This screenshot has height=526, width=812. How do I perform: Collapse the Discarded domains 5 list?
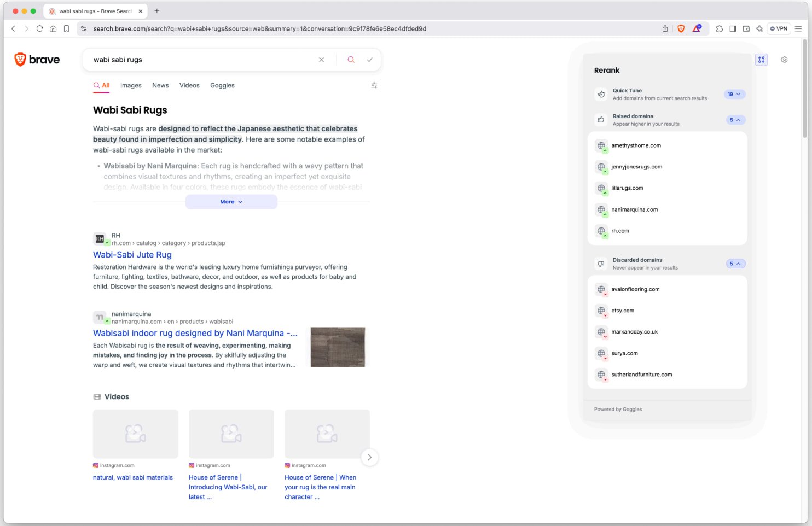pos(735,264)
